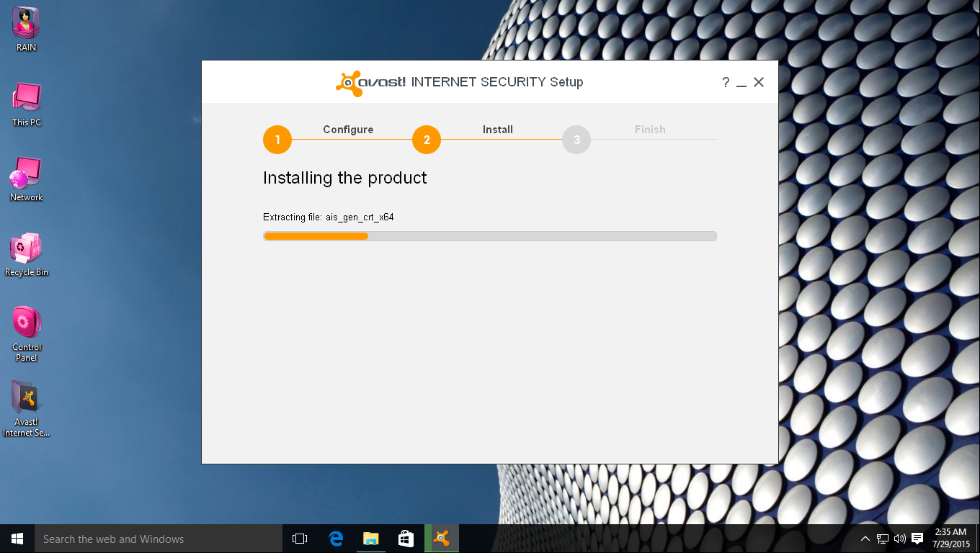Open the Windows Start menu
The image size is (980, 553).
pos(17,539)
